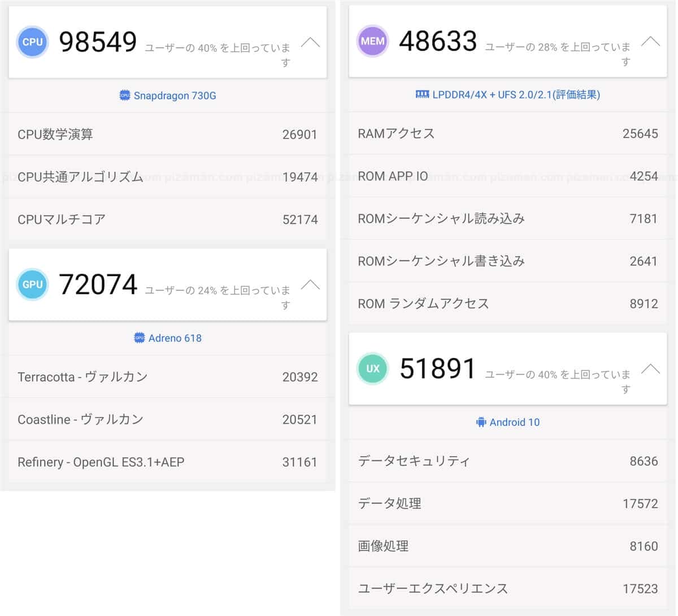Image resolution: width=678 pixels, height=616 pixels.
Task: Select the ユーザーエクスペリエンス row
Action: [x=507, y=588]
